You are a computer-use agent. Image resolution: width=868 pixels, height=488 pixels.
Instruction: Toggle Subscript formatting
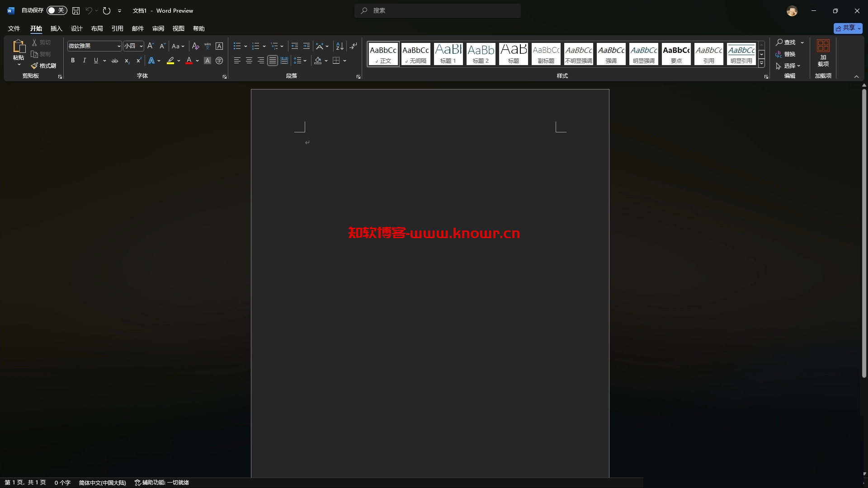[127, 61]
